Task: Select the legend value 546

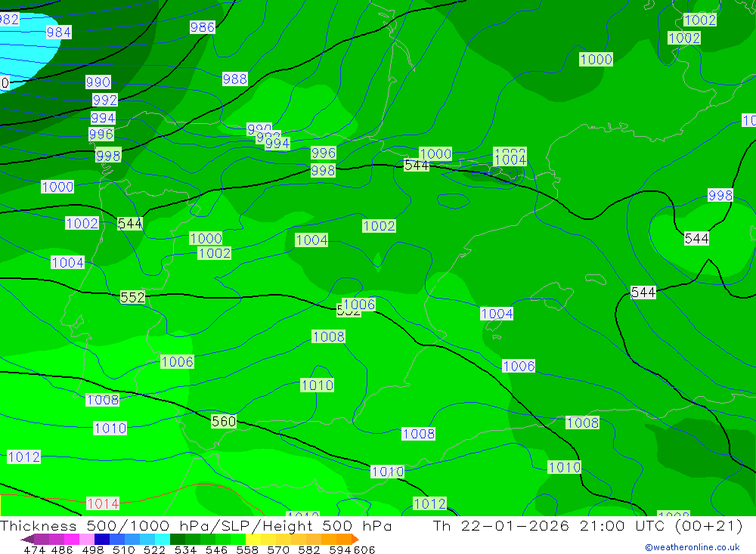Action: tap(216, 549)
